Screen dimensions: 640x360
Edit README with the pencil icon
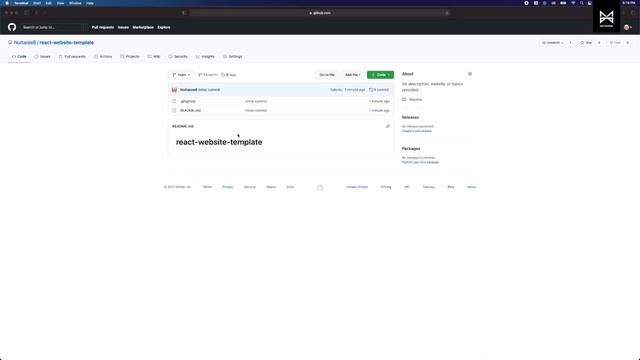pyautogui.click(x=388, y=127)
